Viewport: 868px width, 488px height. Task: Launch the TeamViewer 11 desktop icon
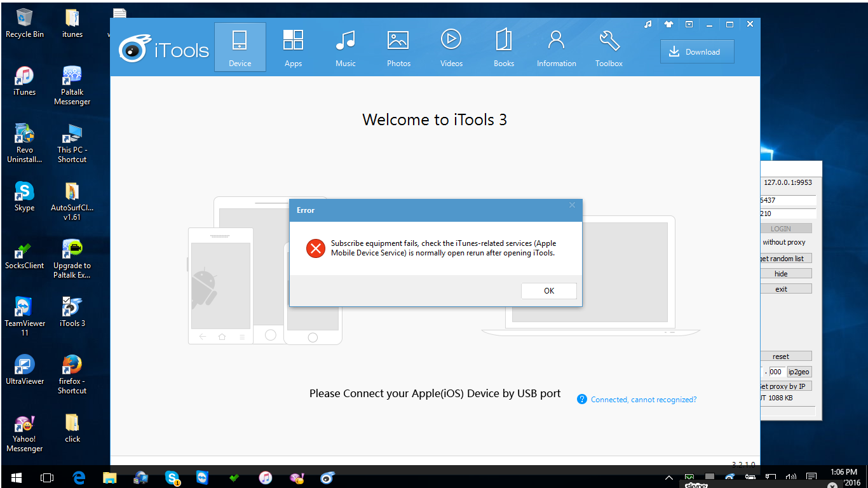[x=25, y=317]
